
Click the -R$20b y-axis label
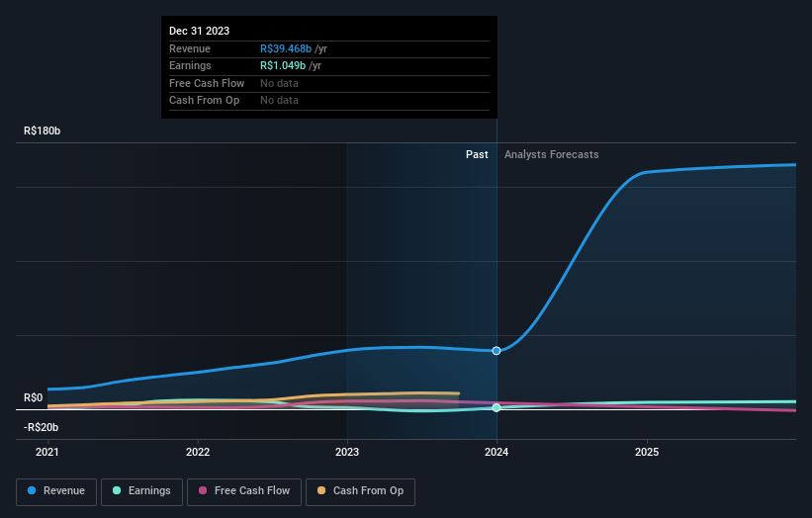pyautogui.click(x=41, y=427)
